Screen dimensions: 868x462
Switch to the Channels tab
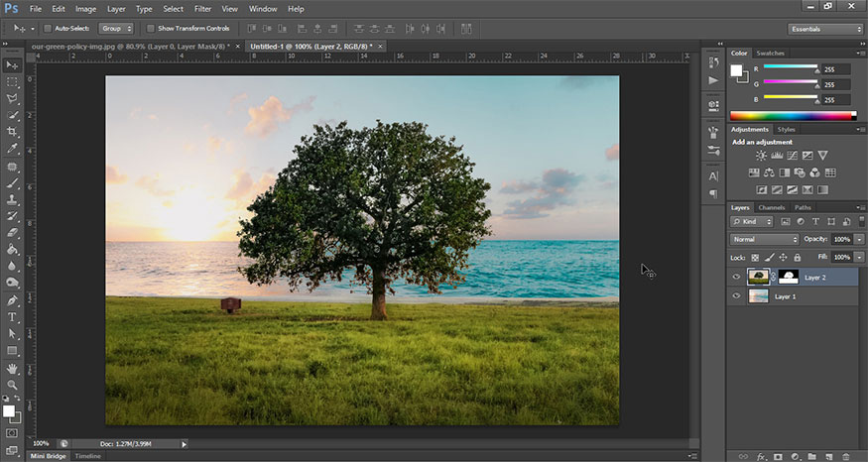(771, 207)
